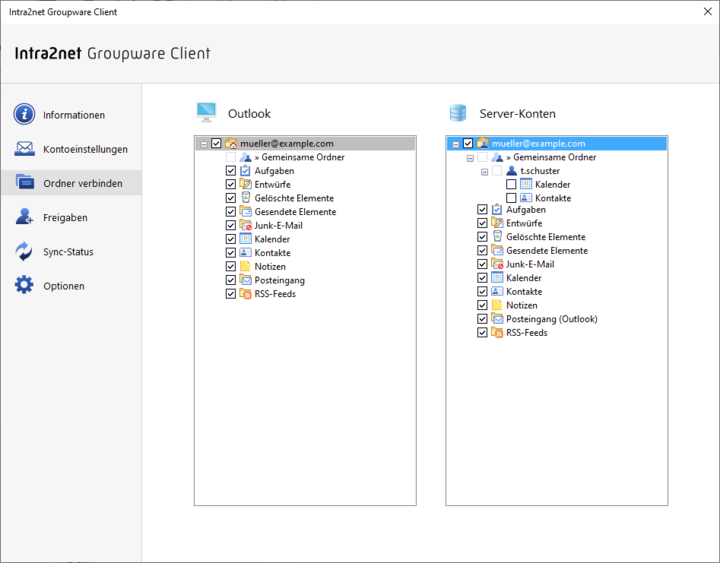Uncheck mueller@example.com in Outlook tree
720x563 pixels.
pyautogui.click(x=216, y=143)
